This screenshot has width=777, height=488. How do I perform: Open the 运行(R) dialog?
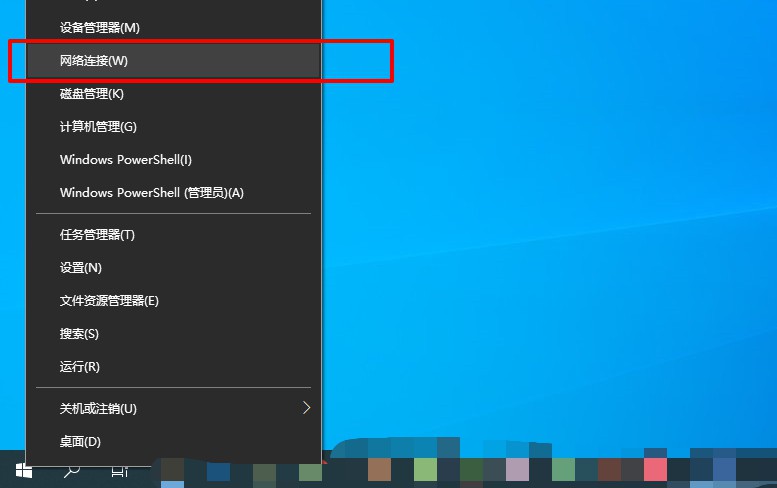80,367
